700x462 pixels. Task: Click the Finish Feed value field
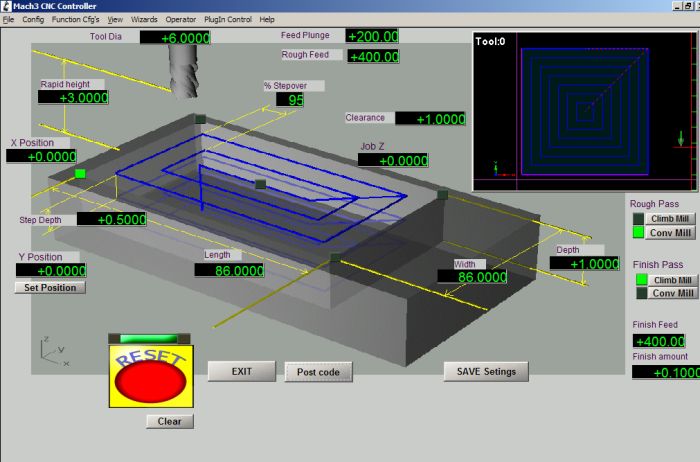[659, 341]
